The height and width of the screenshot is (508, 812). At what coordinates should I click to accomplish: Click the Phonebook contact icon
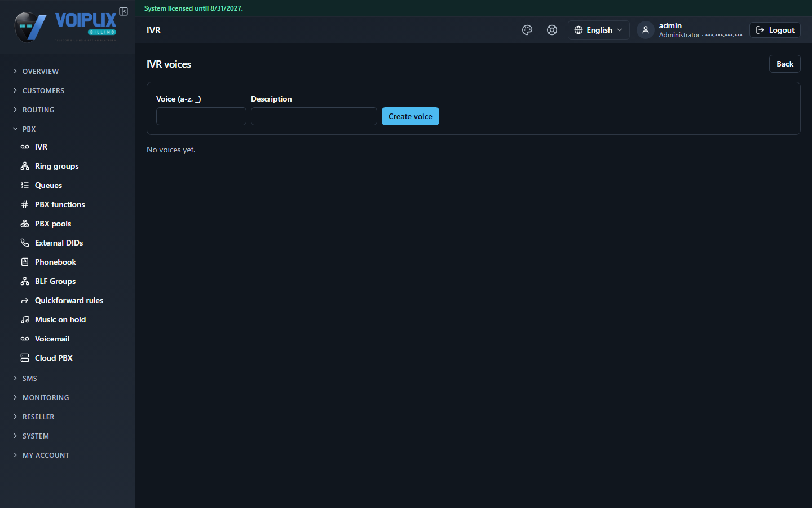click(x=25, y=262)
